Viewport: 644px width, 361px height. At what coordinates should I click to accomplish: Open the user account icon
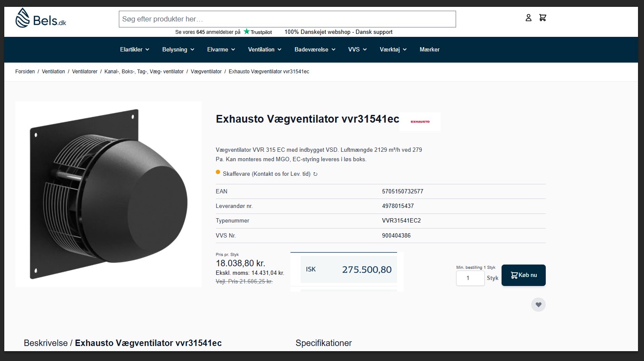[x=529, y=18]
